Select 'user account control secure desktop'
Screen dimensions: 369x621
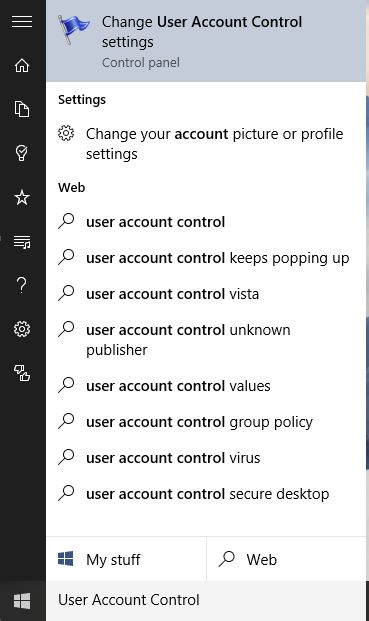206,494
